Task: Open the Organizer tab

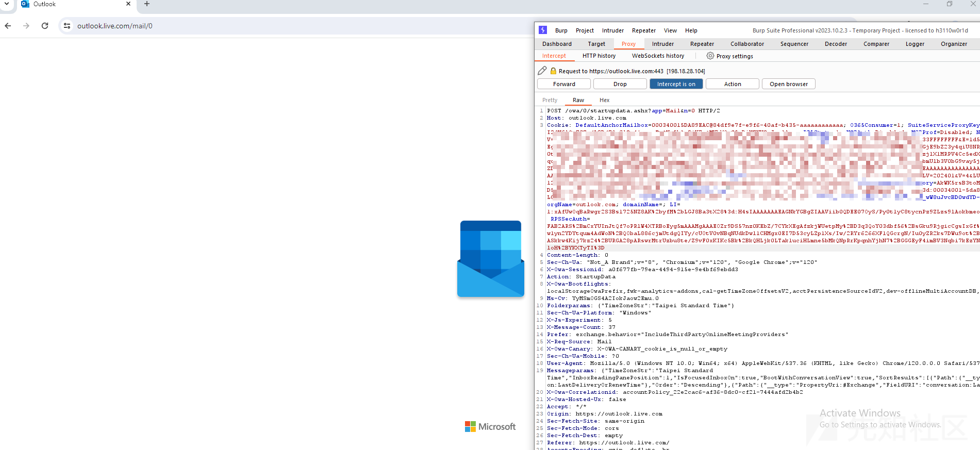Action: click(954, 44)
